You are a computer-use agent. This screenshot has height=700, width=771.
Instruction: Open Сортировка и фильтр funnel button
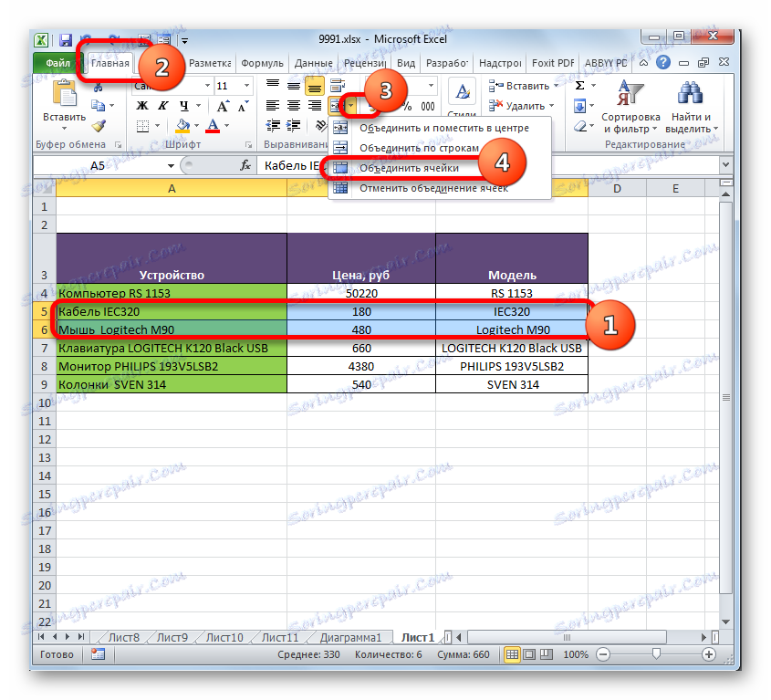click(630, 108)
